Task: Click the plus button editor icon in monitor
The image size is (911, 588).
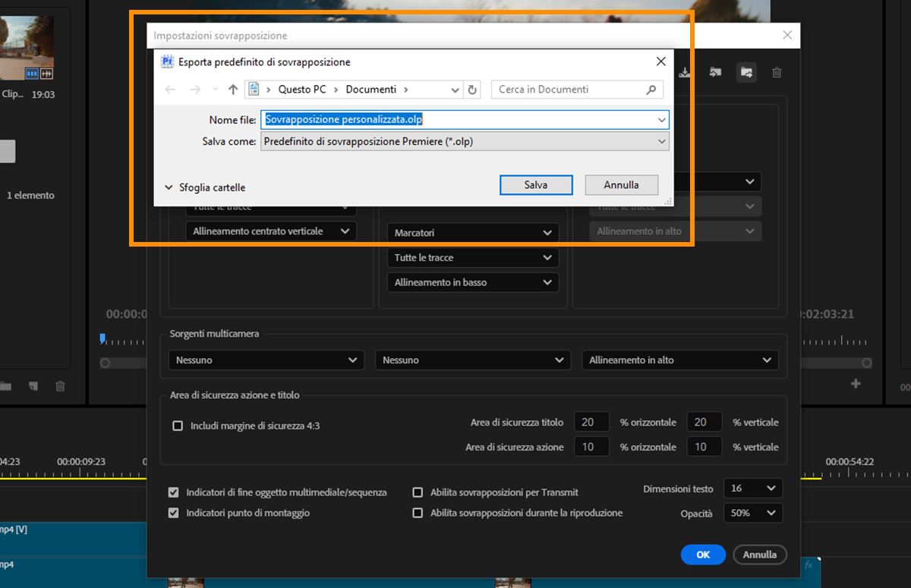Action: pos(856,384)
